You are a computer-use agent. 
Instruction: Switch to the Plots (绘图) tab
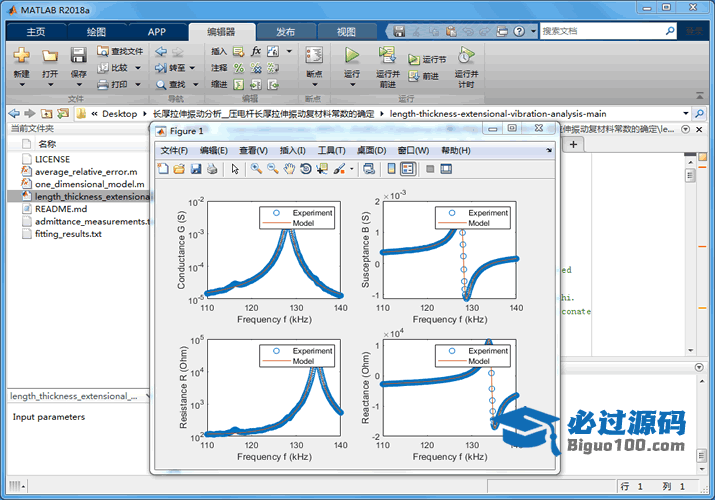pos(96,32)
